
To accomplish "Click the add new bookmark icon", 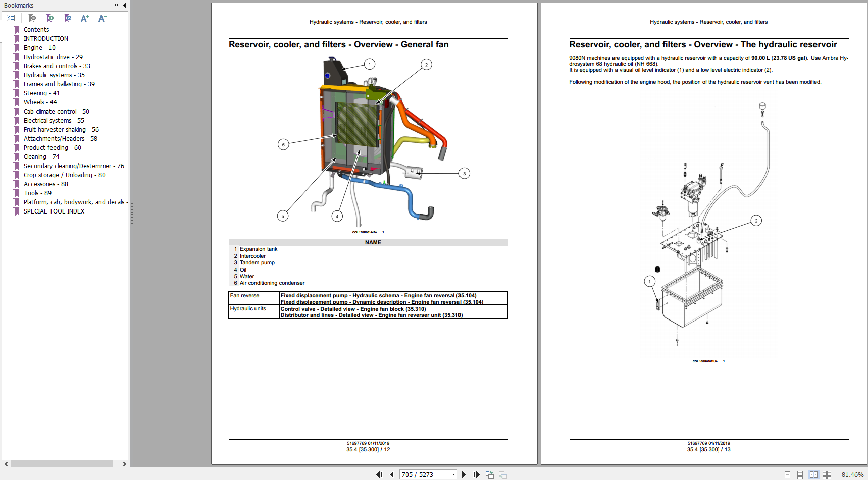I will [50, 18].
